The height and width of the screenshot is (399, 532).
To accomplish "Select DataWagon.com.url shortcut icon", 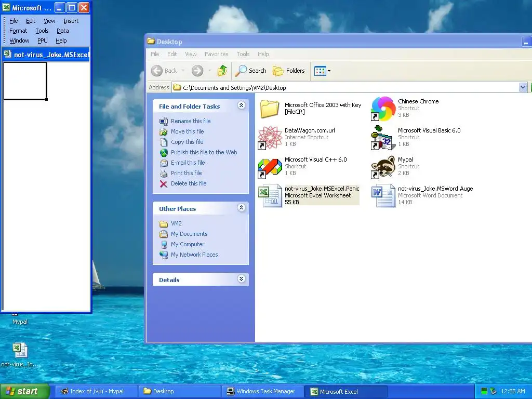I will [x=270, y=138].
